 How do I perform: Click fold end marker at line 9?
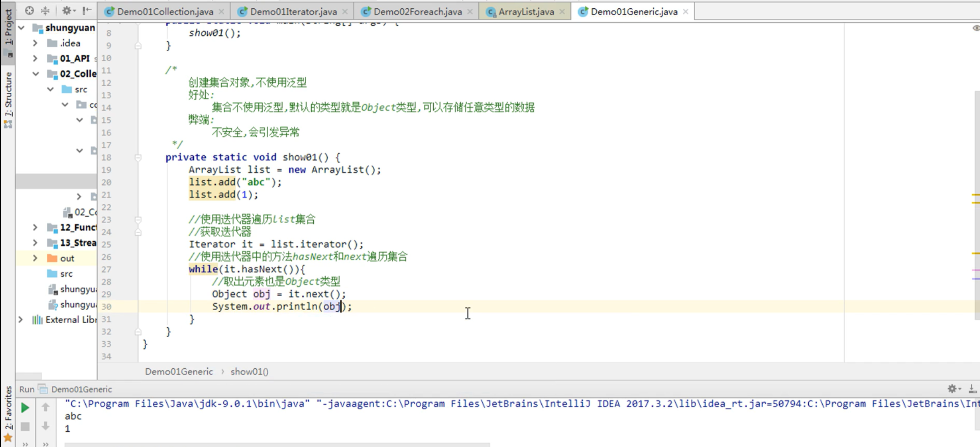tap(138, 46)
